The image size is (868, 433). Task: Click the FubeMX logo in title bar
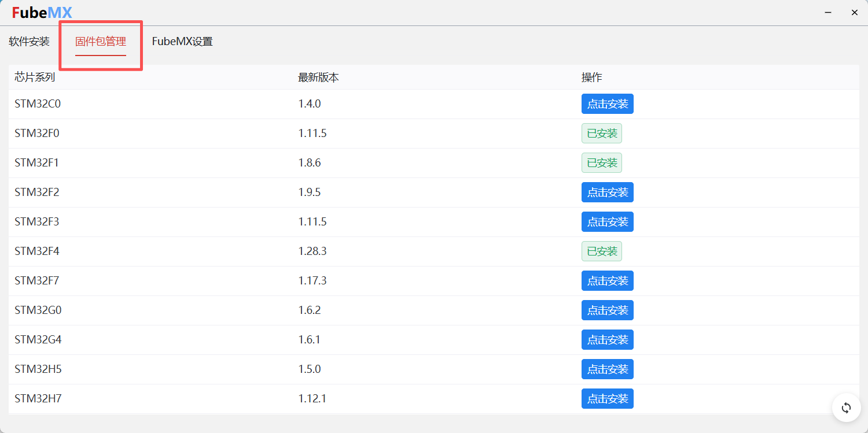[42, 13]
